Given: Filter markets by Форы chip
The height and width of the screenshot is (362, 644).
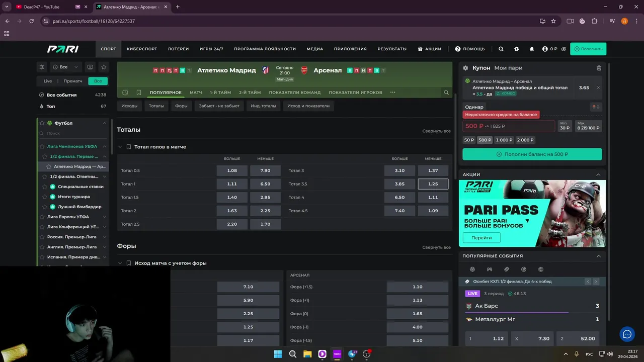Looking at the screenshot, I should (x=181, y=106).
